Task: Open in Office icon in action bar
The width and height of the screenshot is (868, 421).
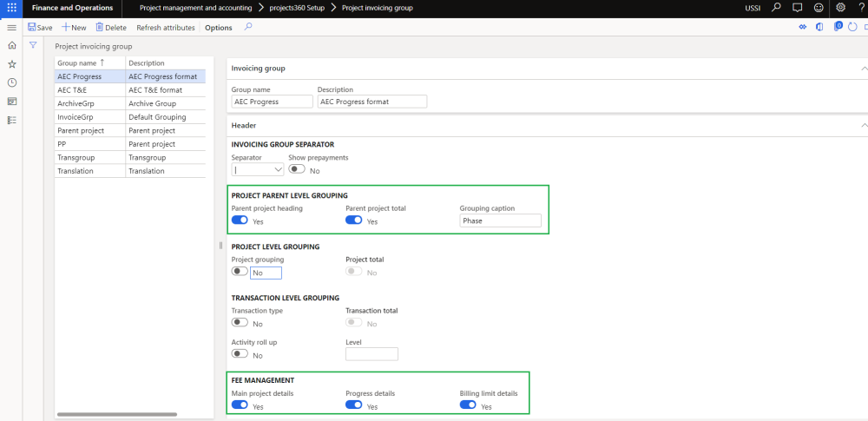Action: [x=819, y=28]
